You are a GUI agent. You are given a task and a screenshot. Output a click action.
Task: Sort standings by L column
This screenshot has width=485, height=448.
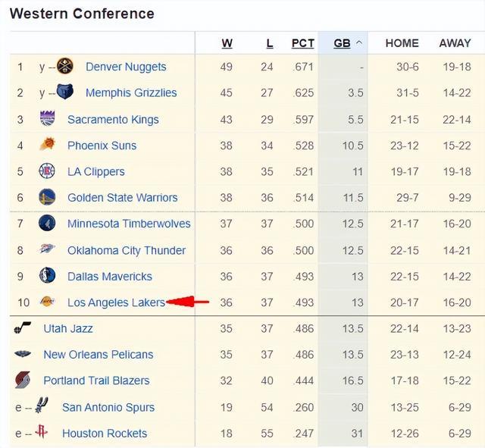coord(270,43)
